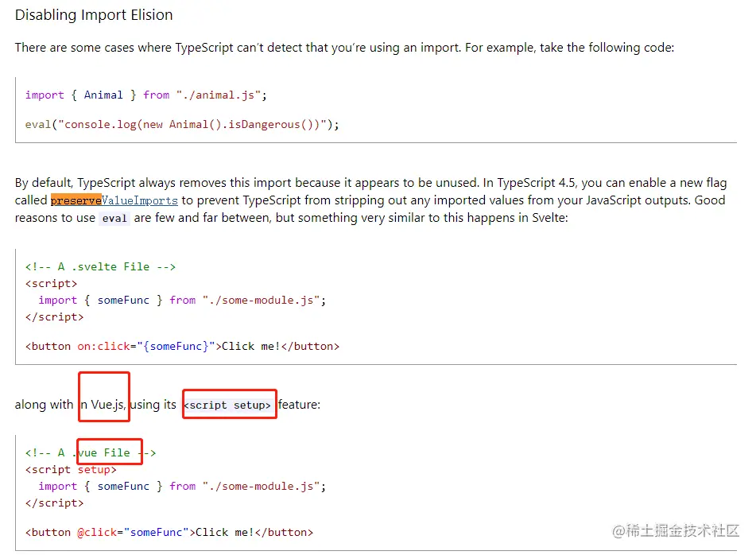Click the '<!-- A .svelte File -->' comment
The height and width of the screenshot is (555, 756).
coord(100,266)
